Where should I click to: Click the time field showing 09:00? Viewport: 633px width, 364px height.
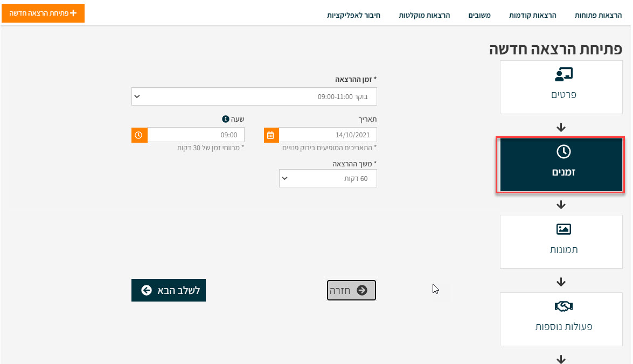click(196, 135)
